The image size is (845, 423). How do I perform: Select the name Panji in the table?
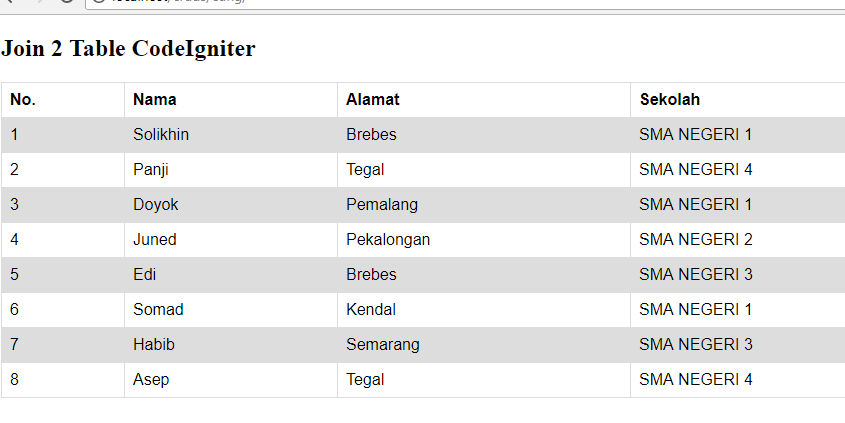click(151, 170)
